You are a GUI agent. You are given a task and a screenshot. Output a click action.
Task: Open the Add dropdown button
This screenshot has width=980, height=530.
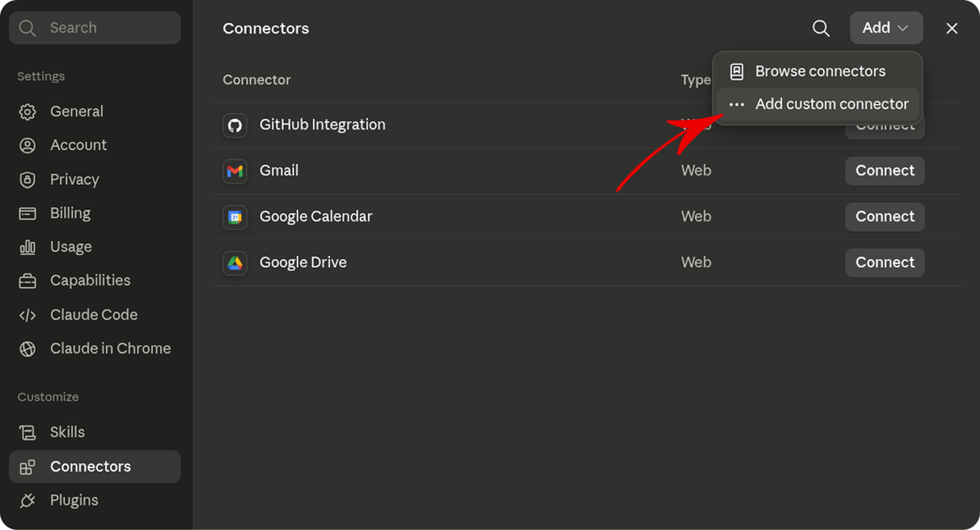(886, 28)
